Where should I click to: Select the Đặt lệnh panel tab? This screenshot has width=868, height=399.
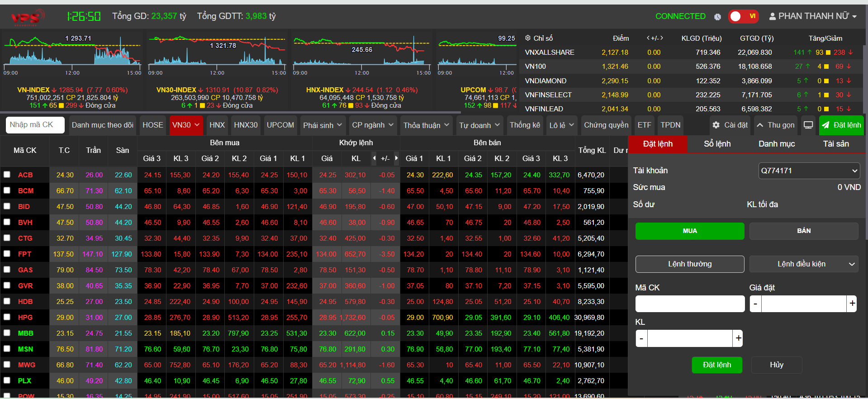658,144
